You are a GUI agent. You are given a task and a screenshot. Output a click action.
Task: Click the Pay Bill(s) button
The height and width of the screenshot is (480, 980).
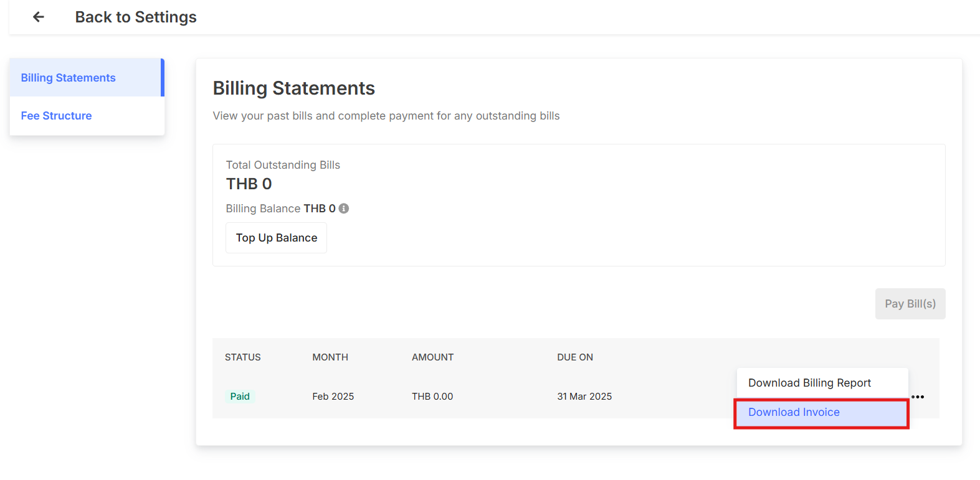click(910, 304)
